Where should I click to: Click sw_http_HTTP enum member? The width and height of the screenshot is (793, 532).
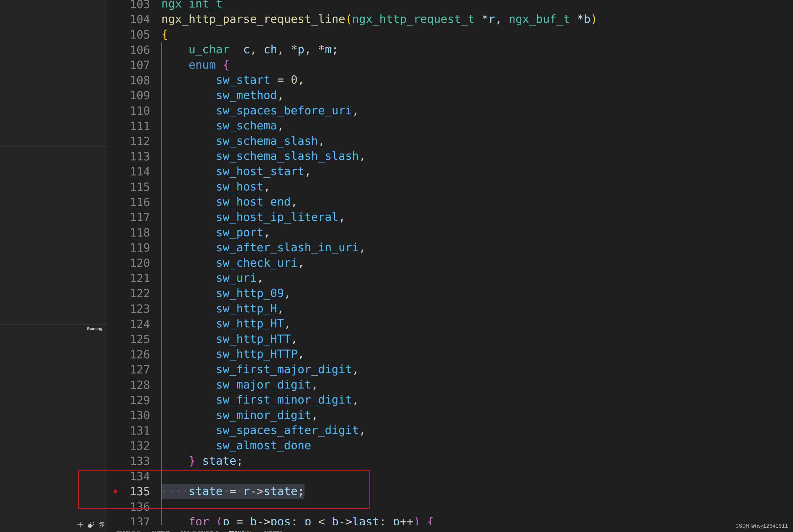coord(257,354)
